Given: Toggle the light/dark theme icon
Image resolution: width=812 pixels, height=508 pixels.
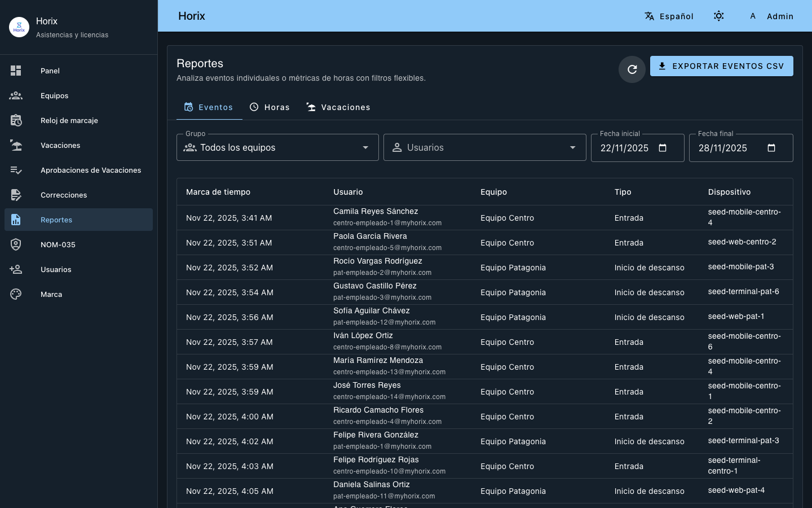Looking at the screenshot, I should coord(718,16).
